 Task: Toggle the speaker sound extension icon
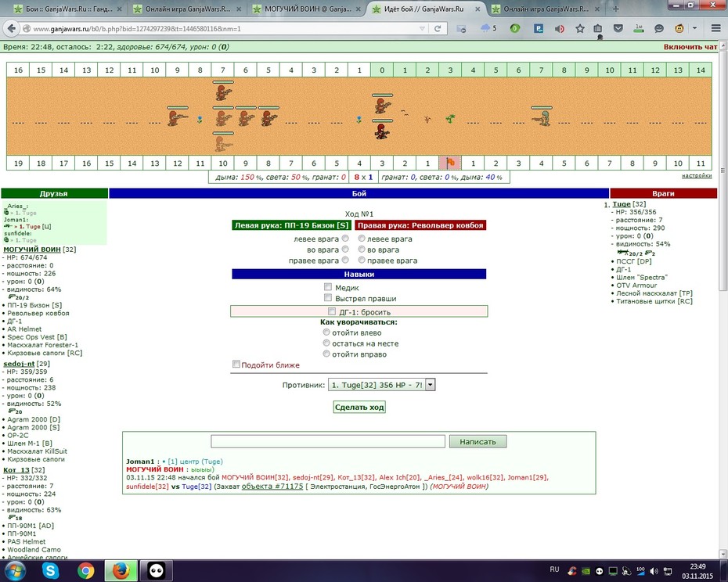(x=560, y=29)
